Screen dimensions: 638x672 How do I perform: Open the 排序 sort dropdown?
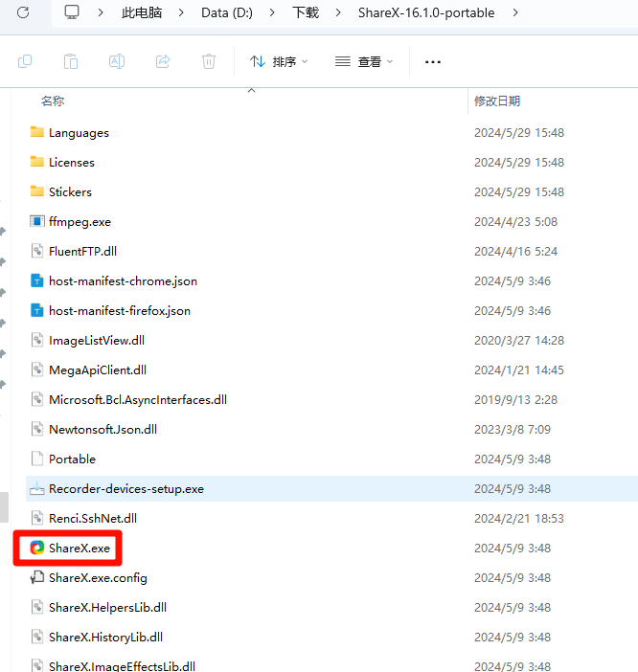[279, 61]
